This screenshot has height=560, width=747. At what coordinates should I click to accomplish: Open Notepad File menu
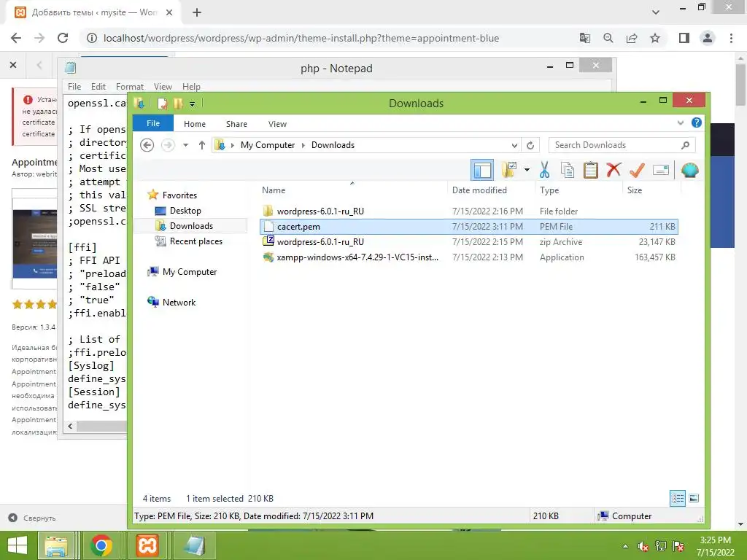pos(74,87)
